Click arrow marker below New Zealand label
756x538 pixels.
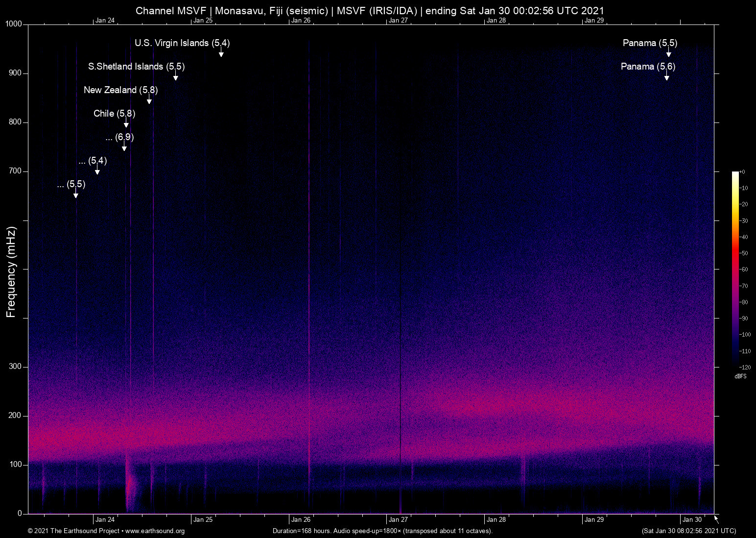149,99
